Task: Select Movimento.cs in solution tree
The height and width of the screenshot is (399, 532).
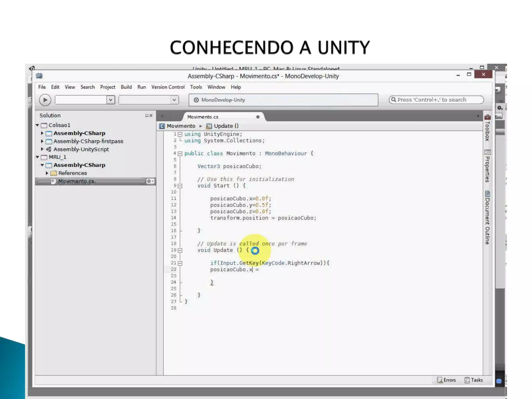Action: tap(76, 181)
